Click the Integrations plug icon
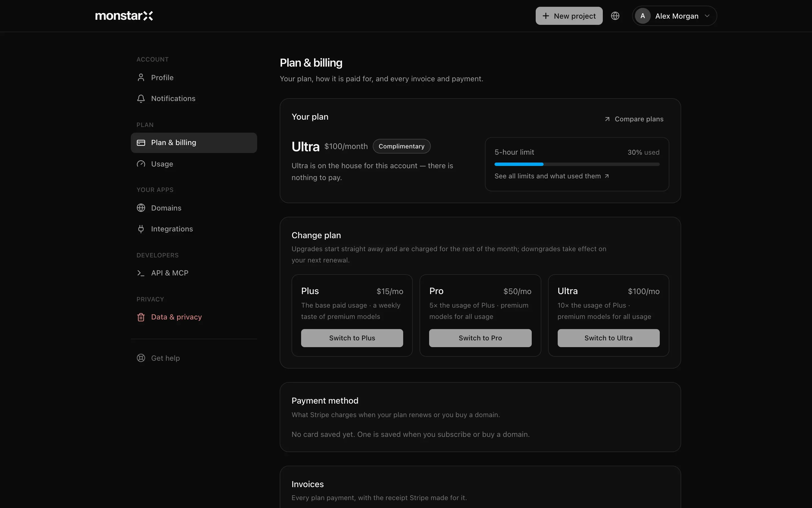 coord(141,229)
